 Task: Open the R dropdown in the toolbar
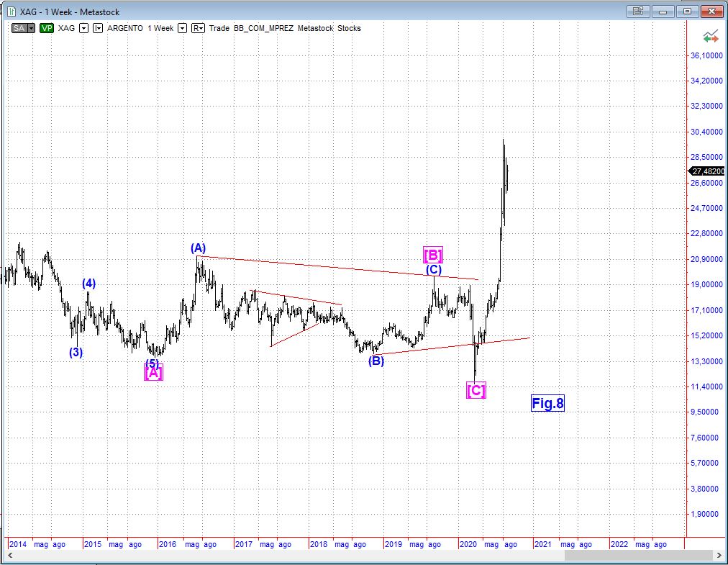pyautogui.click(x=198, y=28)
